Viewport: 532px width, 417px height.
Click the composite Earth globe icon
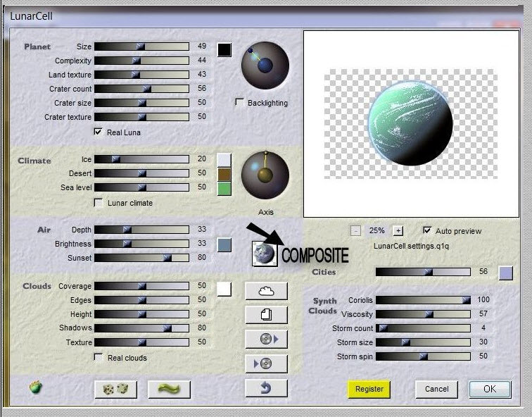point(265,254)
